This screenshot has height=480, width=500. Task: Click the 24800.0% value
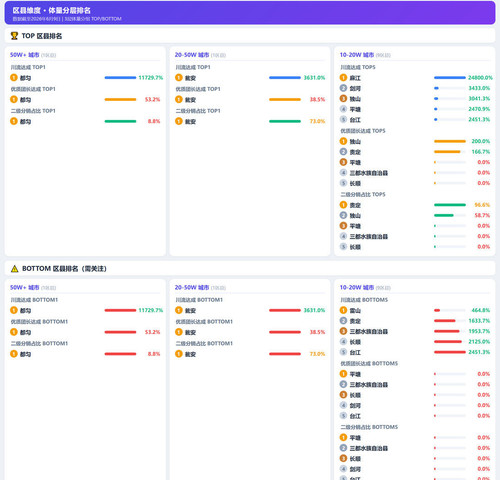(x=480, y=78)
